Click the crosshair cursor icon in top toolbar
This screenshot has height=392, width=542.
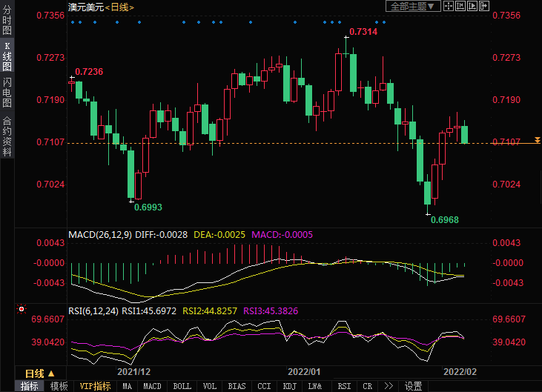coord(450,6)
